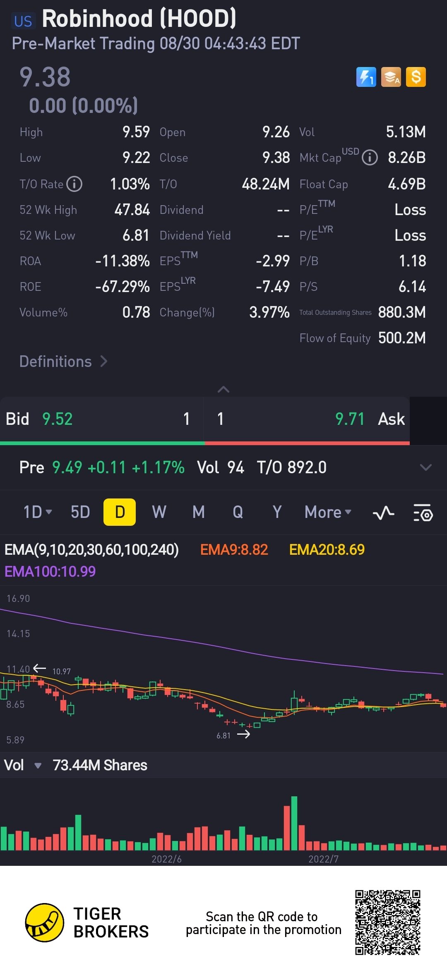
Task: Tap the EMA100:10.99 value
Action: point(50,571)
